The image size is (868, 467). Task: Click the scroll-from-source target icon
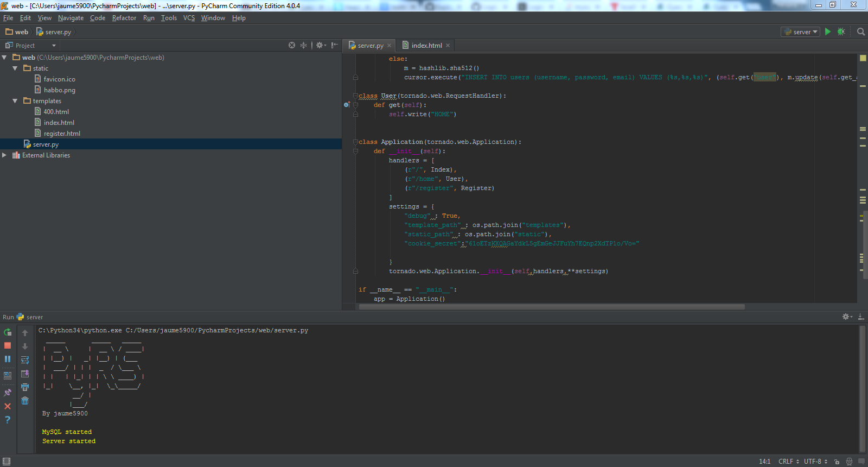[292, 46]
